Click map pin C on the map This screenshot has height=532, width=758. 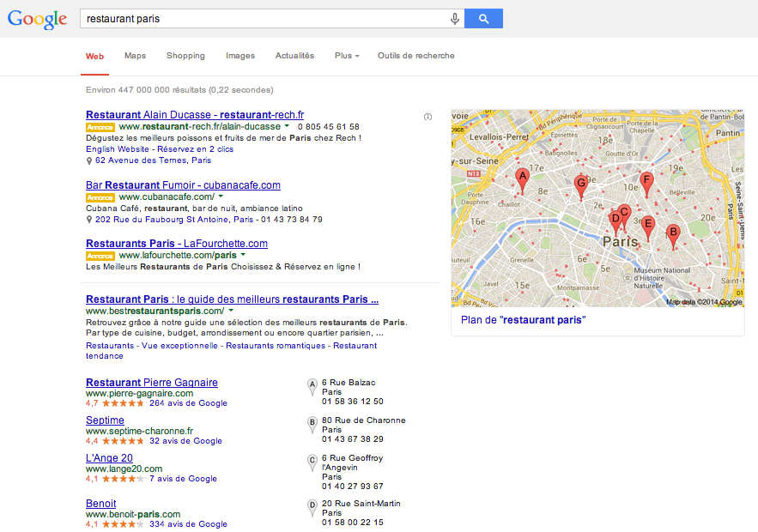pos(624,217)
